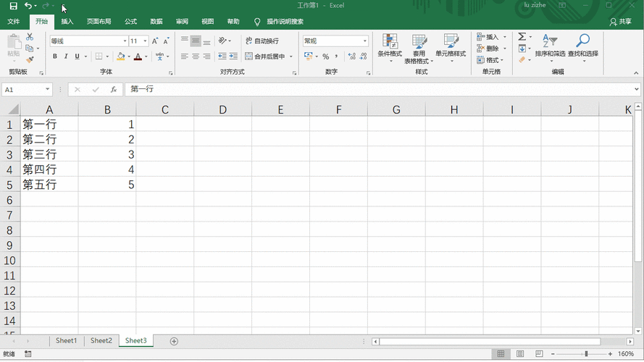Open the Name Box A1 dropdown
Viewport: 644px width, 362px height.
click(48, 89)
